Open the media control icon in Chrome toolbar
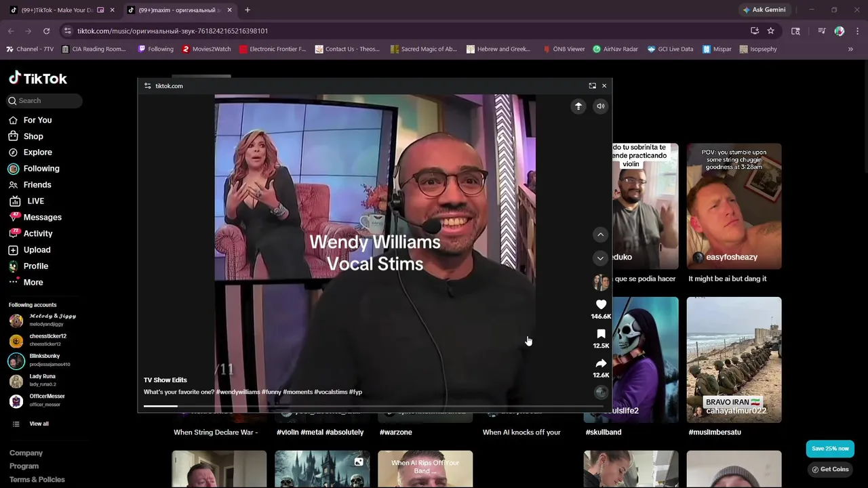Viewport: 868px width, 488px height. pyautogui.click(x=821, y=31)
